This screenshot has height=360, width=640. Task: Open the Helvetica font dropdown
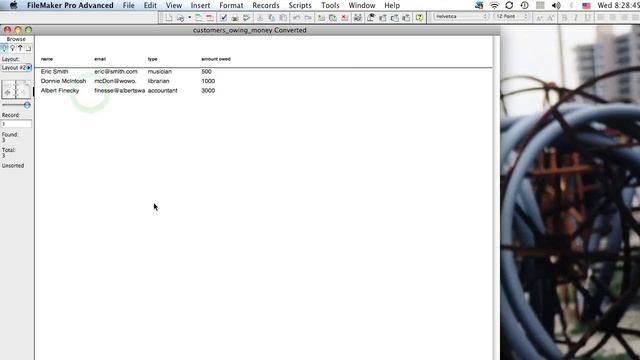point(461,16)
